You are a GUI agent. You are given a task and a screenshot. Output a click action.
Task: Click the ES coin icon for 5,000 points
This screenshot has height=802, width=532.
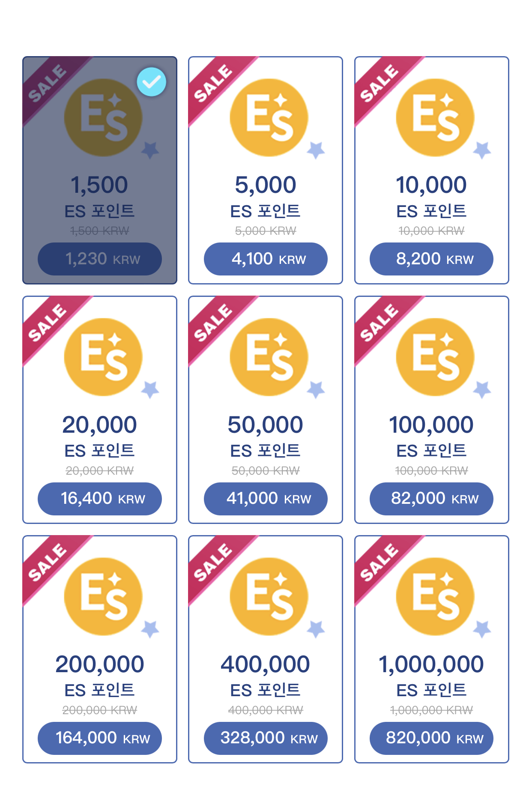click(x=269, y=117)
